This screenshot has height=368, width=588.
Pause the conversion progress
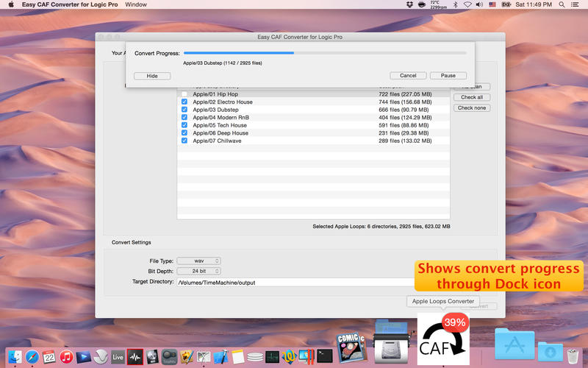pyautogui.click(x=448, y=76)
